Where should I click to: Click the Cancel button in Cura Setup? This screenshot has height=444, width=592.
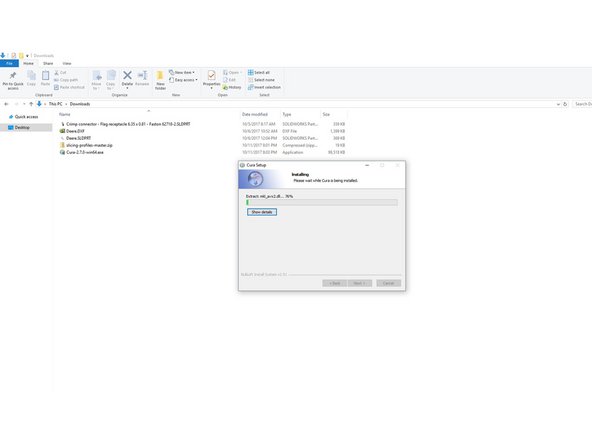coord(388,283)
